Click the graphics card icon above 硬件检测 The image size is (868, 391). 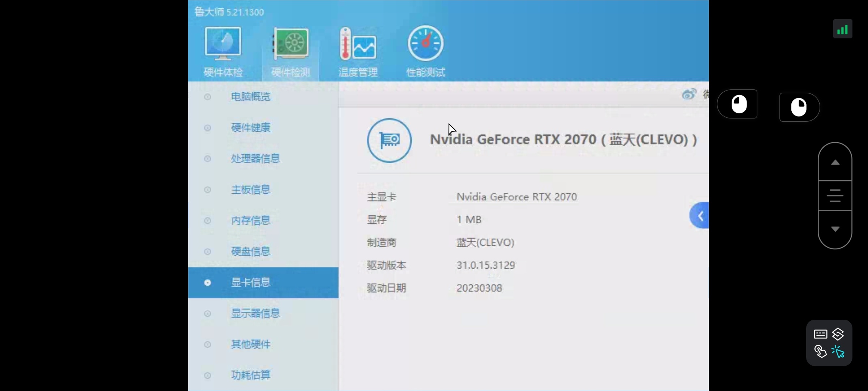coord(291,43)
